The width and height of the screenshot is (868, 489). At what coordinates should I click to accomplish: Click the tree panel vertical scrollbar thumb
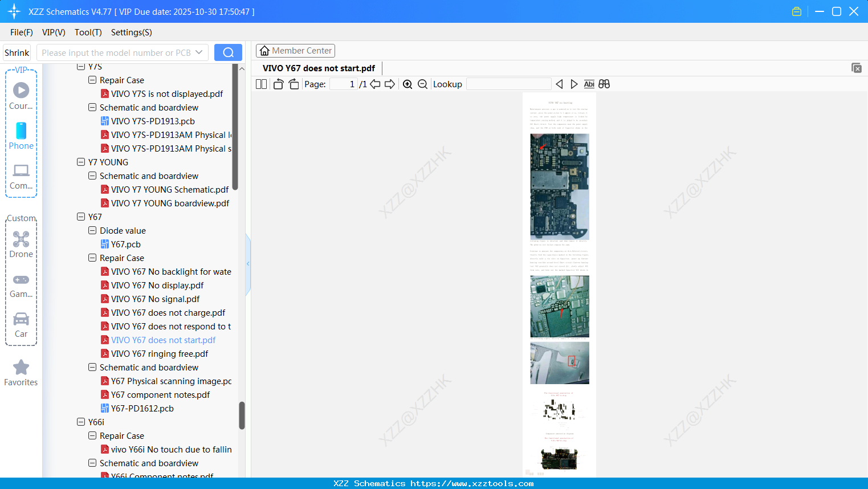click(x=242, y=415)
